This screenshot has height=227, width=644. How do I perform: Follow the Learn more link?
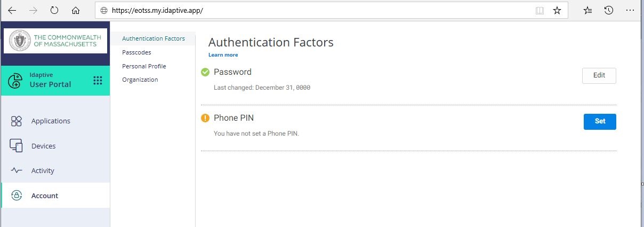[223, 55]
